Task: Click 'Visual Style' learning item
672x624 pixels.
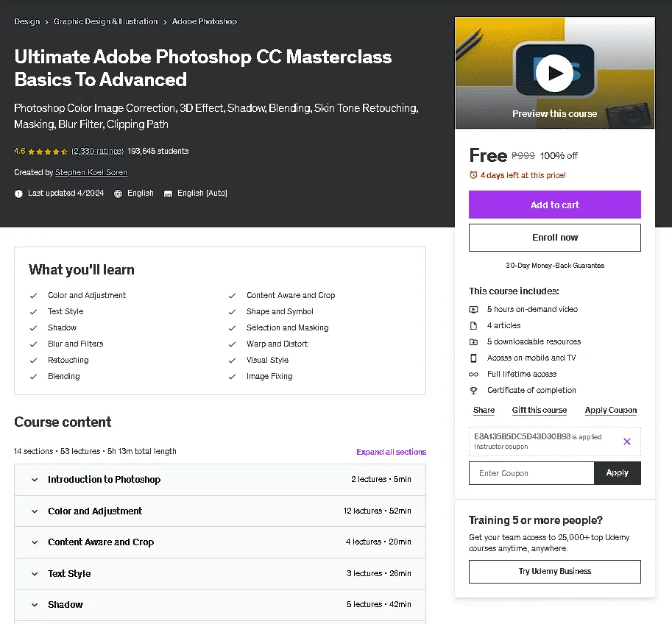Action: 267,360
